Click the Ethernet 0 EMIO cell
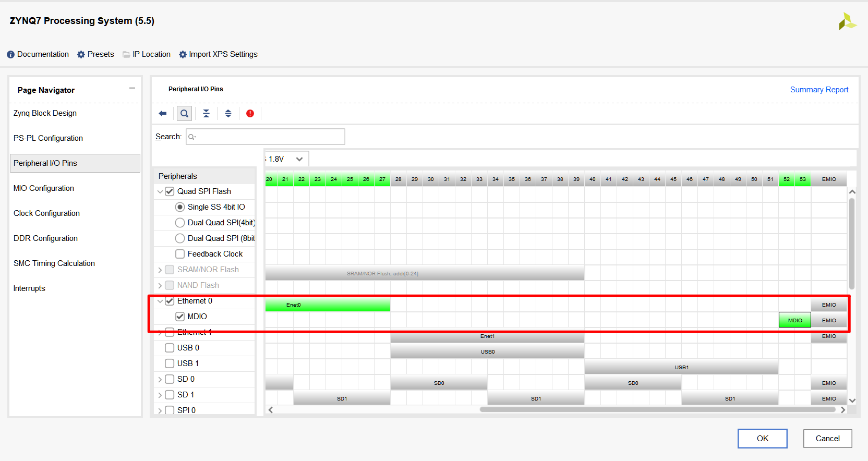The width and height of the screenshot is (868, 461). point(829,305)
